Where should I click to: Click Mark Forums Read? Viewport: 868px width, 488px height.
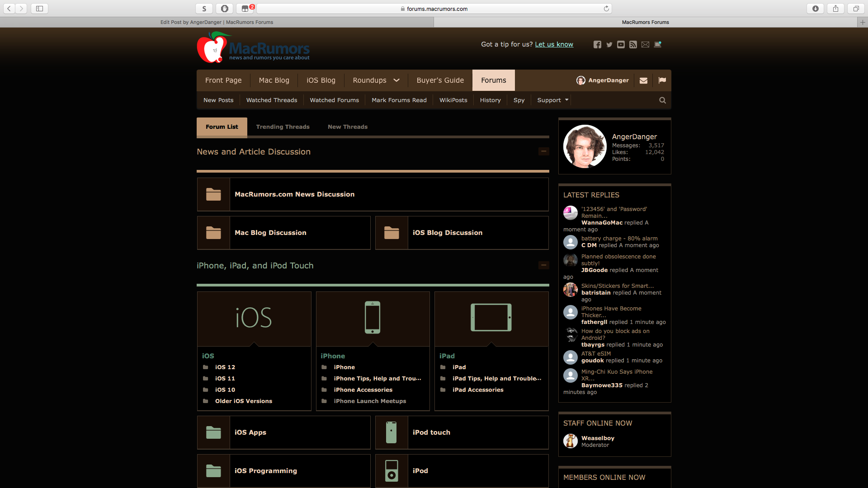coord(399,100)
